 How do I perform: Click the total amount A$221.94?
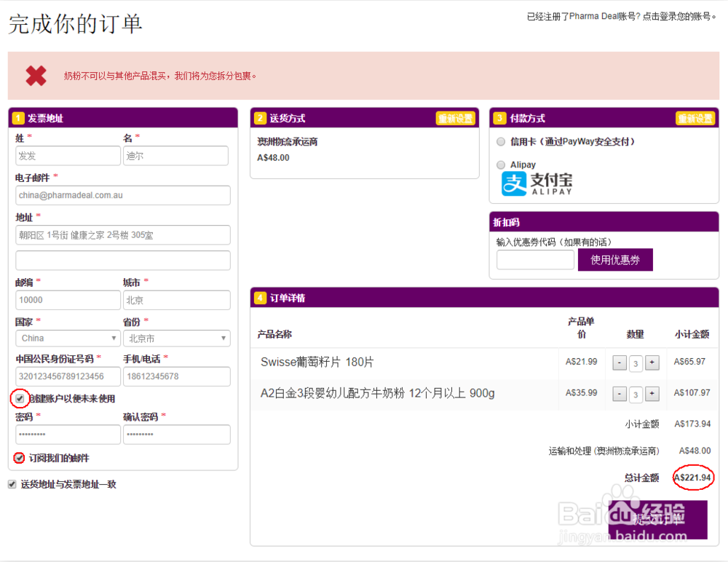[692, 478]
